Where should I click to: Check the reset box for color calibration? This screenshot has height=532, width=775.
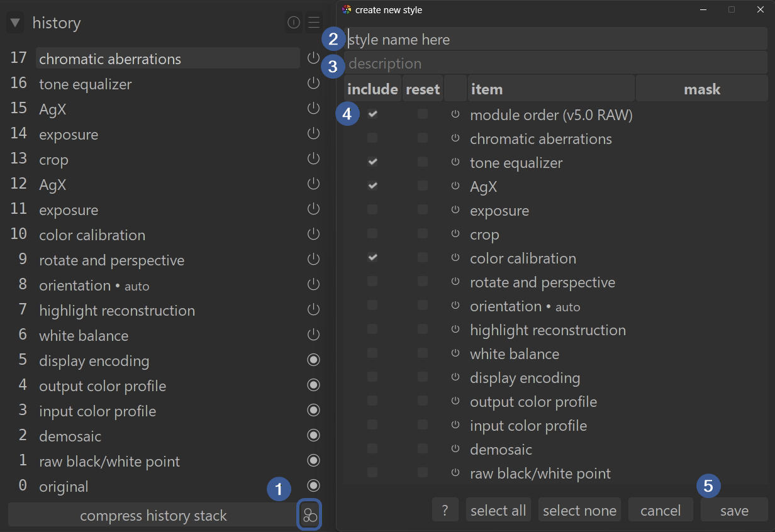click(423, 258)
